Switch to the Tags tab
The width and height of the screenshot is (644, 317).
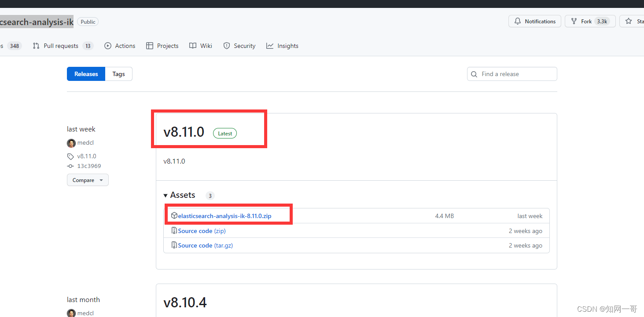[x=118, y=74]
